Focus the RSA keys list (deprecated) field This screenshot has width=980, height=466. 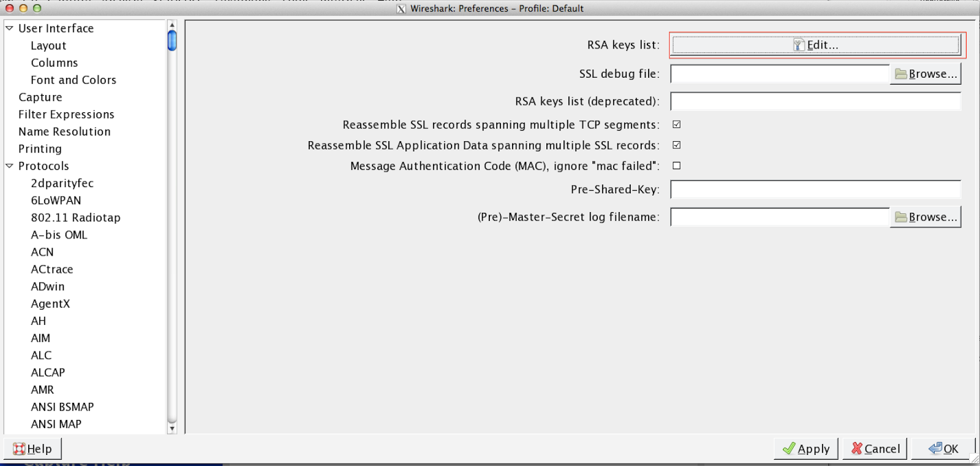(816, 101)
